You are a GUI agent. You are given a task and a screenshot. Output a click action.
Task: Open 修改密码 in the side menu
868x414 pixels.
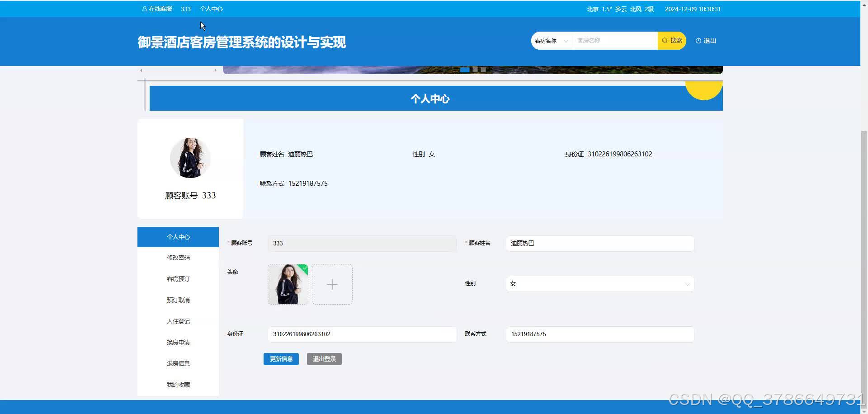(x=178, y=258)
